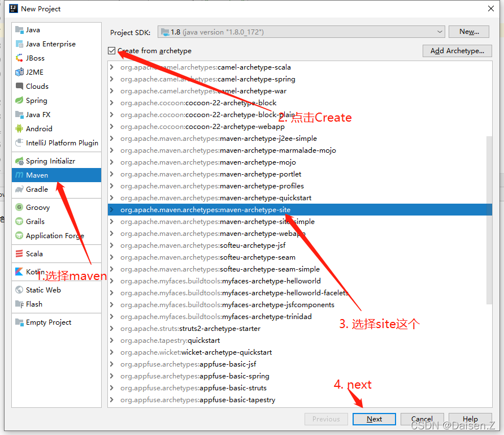Select softeu-archetype-jsf row
Image resolution: width=504 pixels, height=435 pixels.
[299, 245]
